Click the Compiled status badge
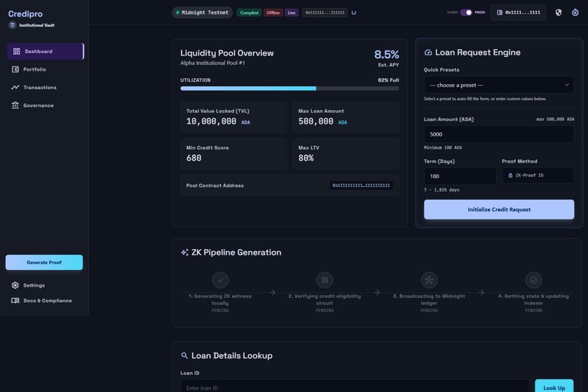This screenshot has width=588, height=392. [249, 12]
